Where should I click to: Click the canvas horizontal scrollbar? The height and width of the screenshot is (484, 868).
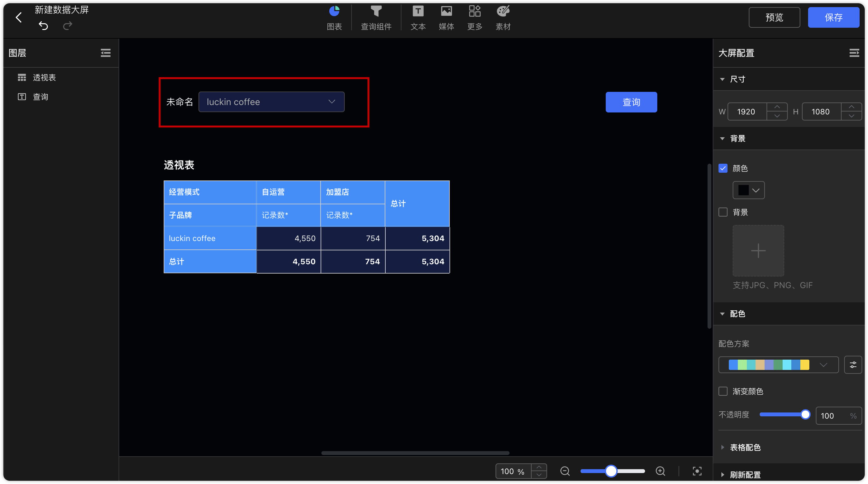pyautogui.click(x=415, y=453)
